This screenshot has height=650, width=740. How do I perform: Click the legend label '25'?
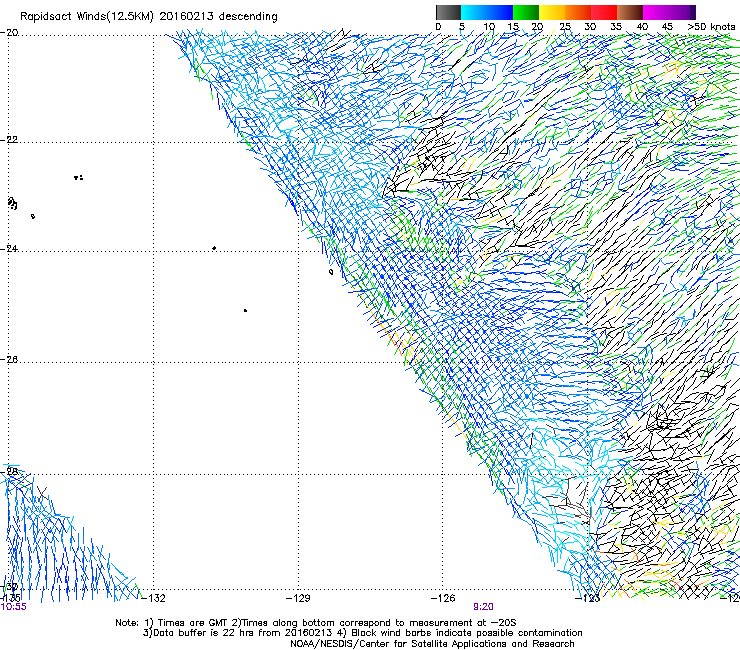point(565,27)
